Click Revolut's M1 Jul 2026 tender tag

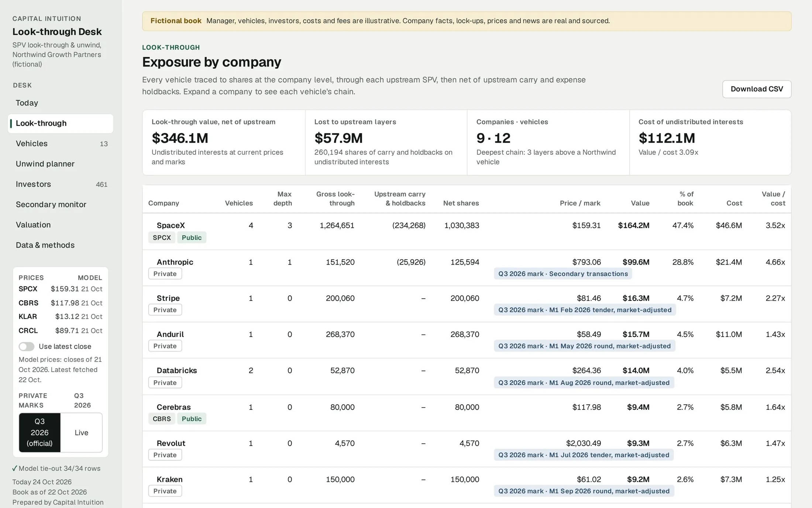pos(584,455)
